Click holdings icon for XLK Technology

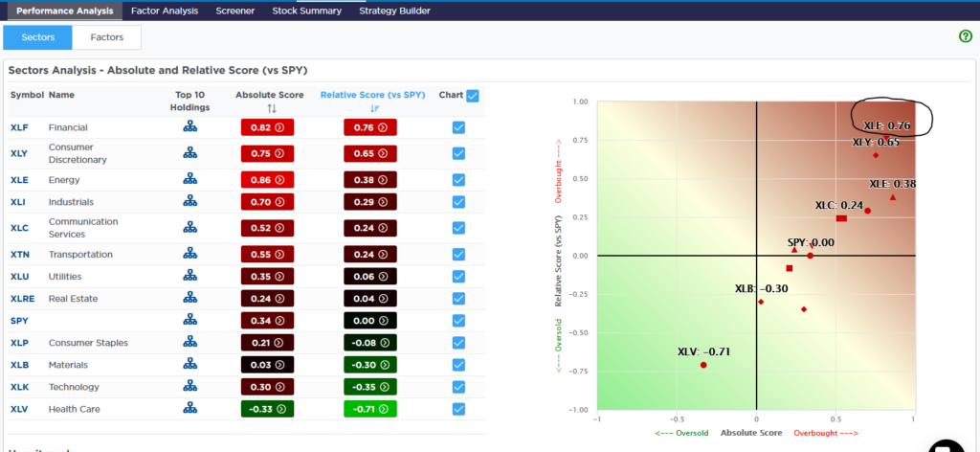[190, 387]
